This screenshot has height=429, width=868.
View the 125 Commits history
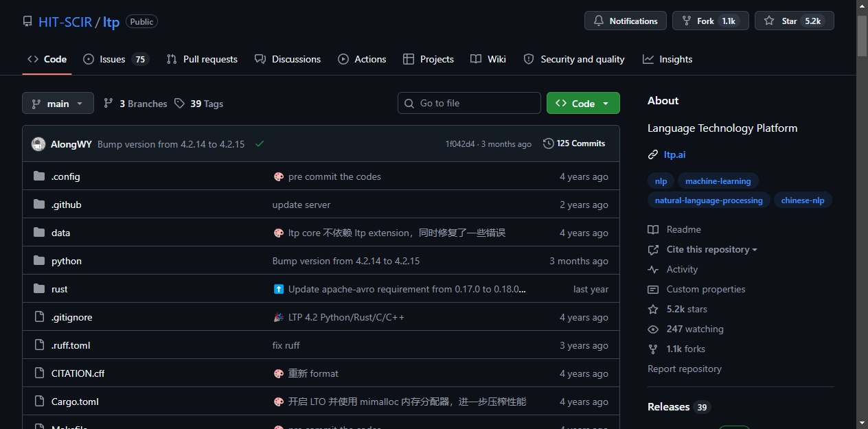[574, 143]
